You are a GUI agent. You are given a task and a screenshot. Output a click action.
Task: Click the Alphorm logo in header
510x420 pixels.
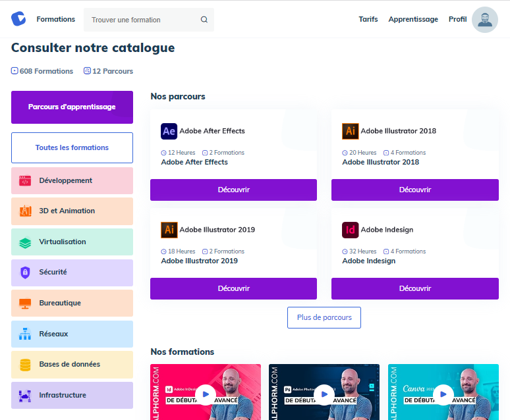(18, 19)
